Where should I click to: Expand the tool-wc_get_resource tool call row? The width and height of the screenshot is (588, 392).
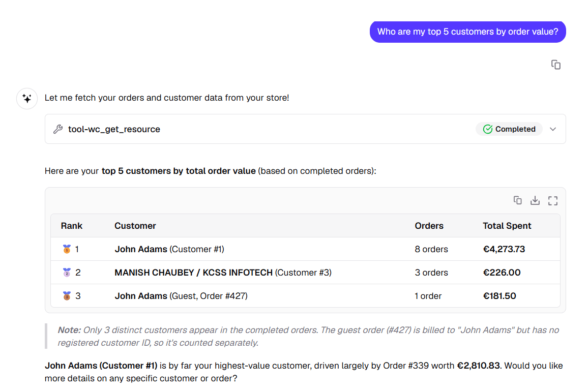tap(305, 129)
